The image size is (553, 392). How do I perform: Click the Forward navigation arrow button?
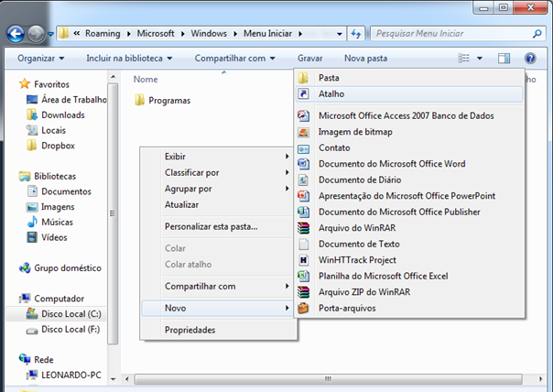click(36, 34)
